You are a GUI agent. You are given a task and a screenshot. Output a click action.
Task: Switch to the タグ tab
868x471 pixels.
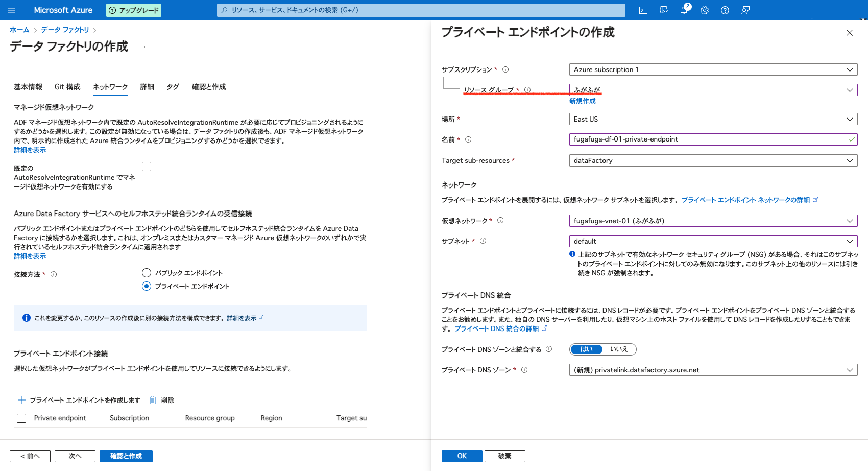[173, 87]
